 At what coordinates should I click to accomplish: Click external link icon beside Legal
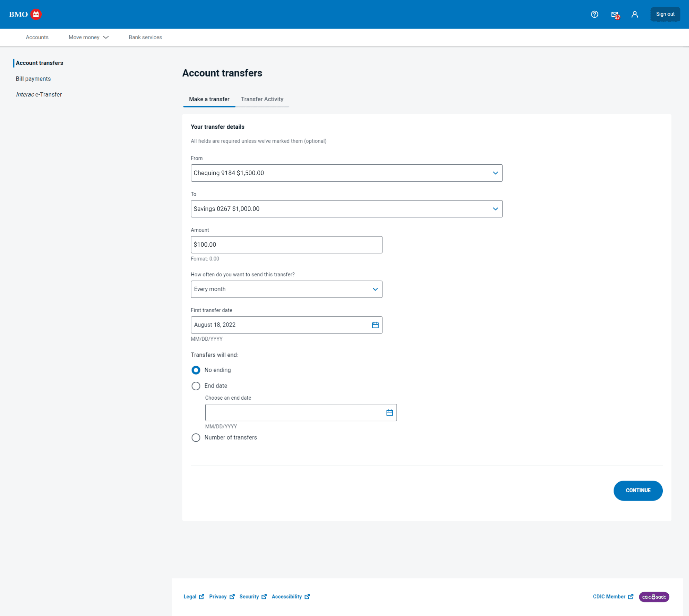click(x=202, y=597)
